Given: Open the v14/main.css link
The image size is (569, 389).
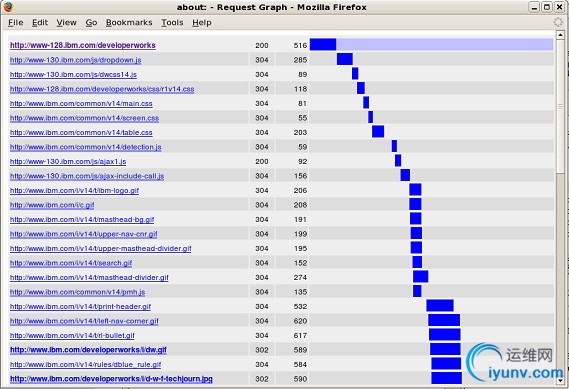Looking at the screenshot, I should click(x=81, y=103).
